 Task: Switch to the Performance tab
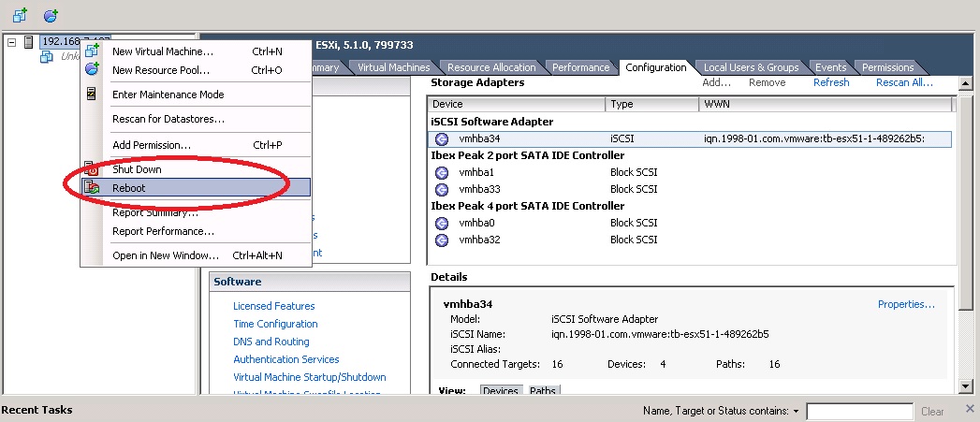point(580,67)
